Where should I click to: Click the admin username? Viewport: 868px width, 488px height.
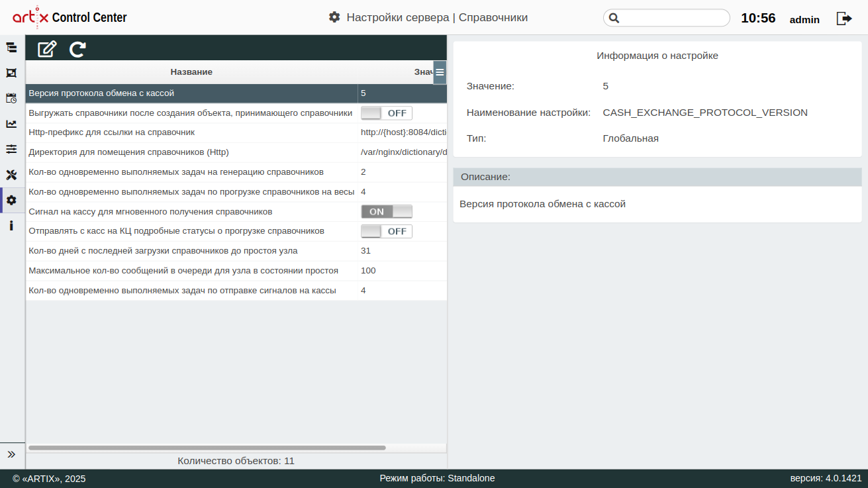pyautogui.click(x=804, y=20)
